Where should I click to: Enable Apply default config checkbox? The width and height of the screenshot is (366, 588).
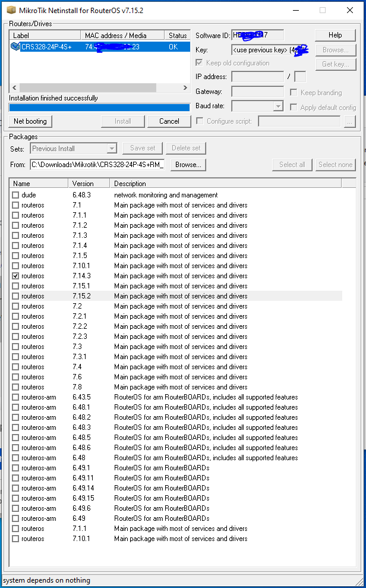(x=294, y=107)
